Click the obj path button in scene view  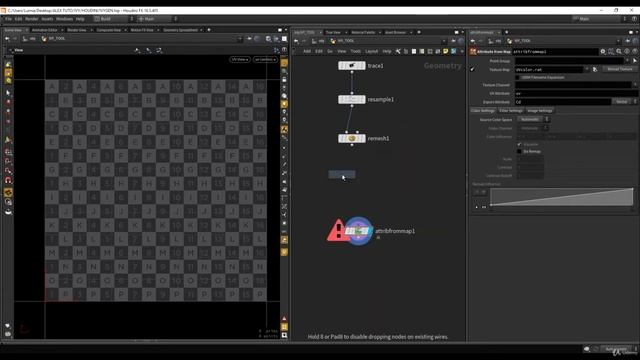[30, 39]
